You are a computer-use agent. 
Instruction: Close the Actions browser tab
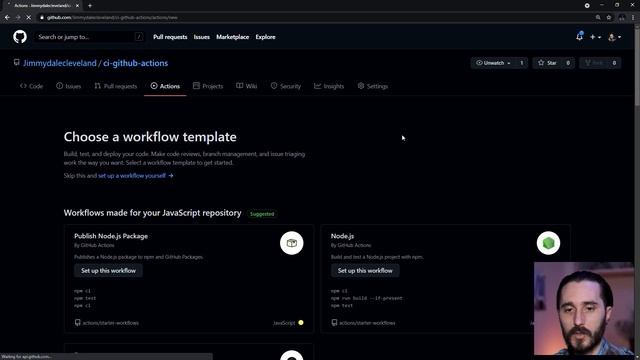[77, 6]
